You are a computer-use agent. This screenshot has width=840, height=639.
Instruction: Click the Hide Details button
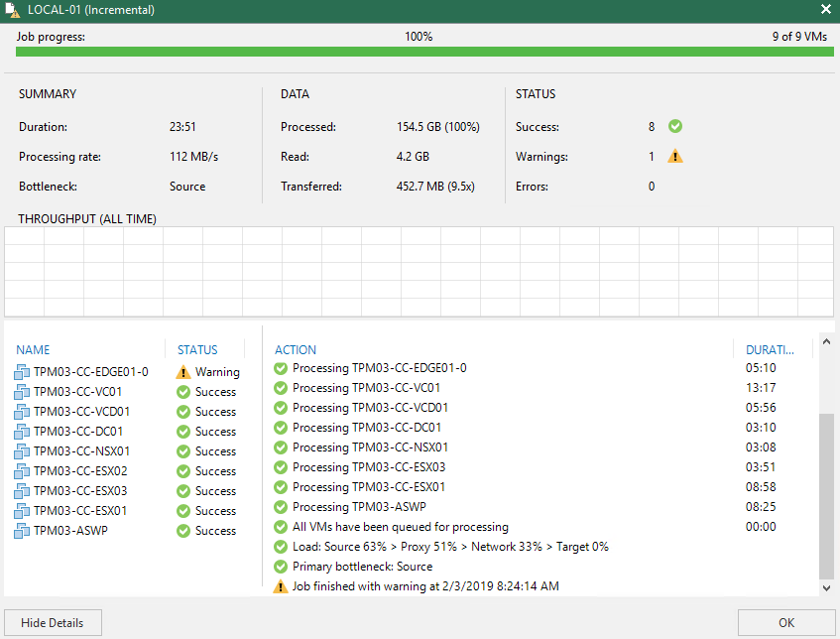tap(53, 623)
